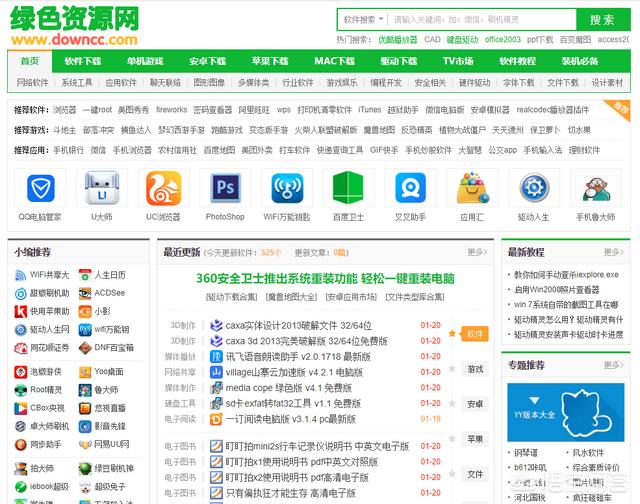Click the ACDSee eye icon
Screen dimensions: 640x504
tap(85, 293)
